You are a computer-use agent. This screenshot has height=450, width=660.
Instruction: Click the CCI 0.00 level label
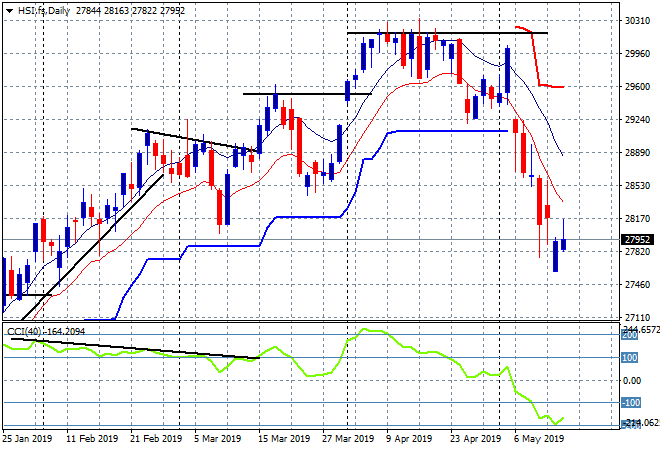pyautogui.click(x=631, y=381)
